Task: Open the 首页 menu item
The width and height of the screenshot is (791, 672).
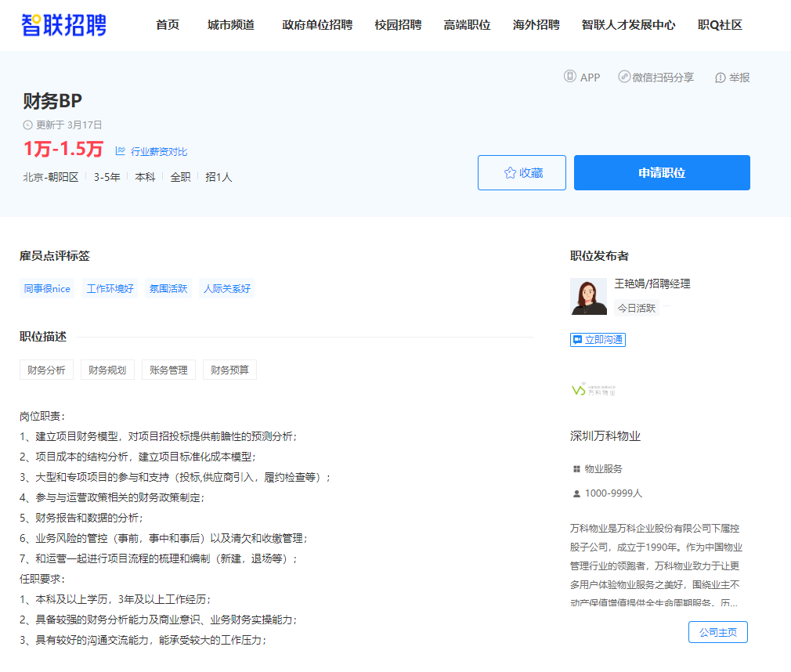Action: click(x=167, y=24)
